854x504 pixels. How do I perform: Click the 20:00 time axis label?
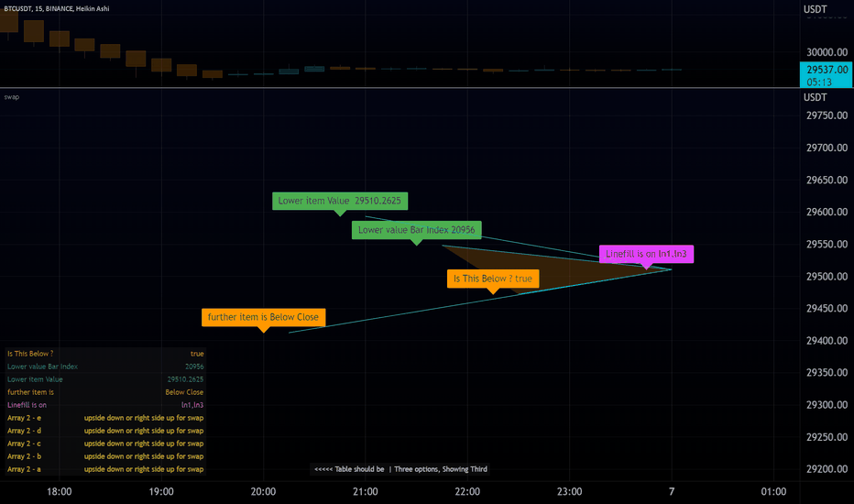pos(263,491)
